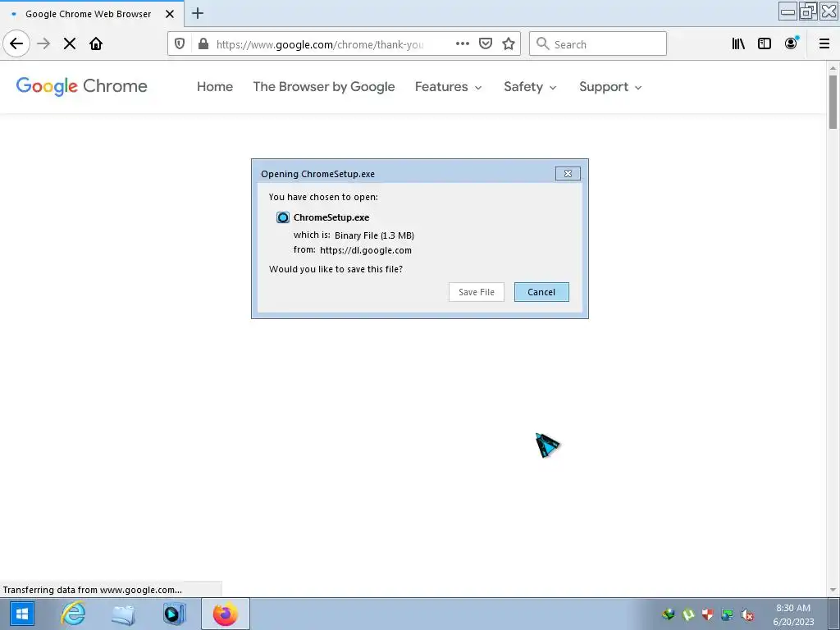840x630 pixels.
Task: Click the muted volume tray icon
Action: pos(746,614)
